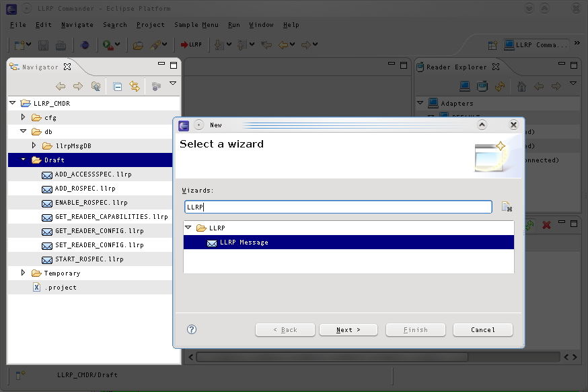Open the Navigate menu

pyautogui.click(x=77, y=25)
